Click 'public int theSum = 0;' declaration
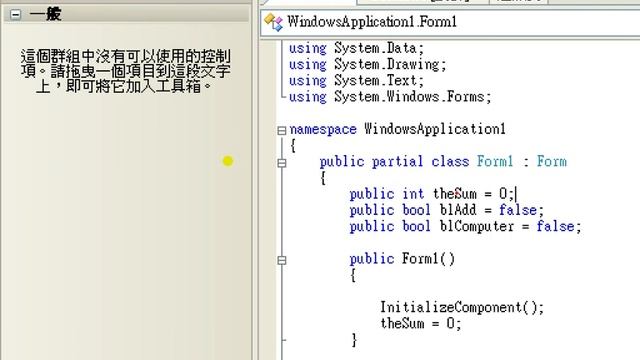This screenshot has height=360, width=640. pyautogui.click(x=432, y=193)
